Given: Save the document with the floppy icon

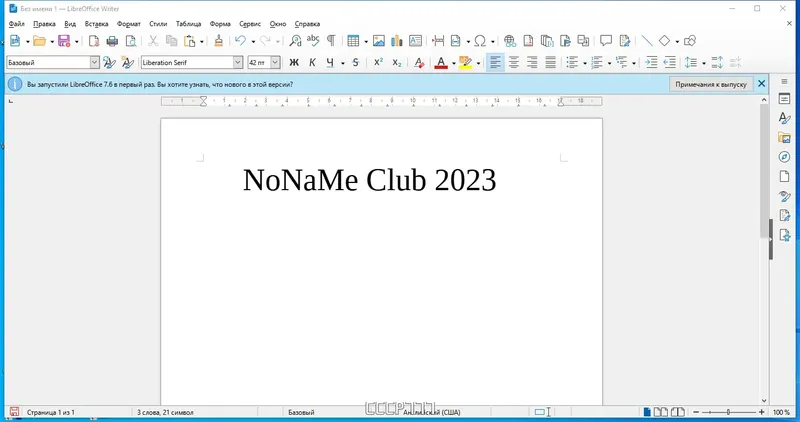Looking at the screenshot, I should pos(64,41).
